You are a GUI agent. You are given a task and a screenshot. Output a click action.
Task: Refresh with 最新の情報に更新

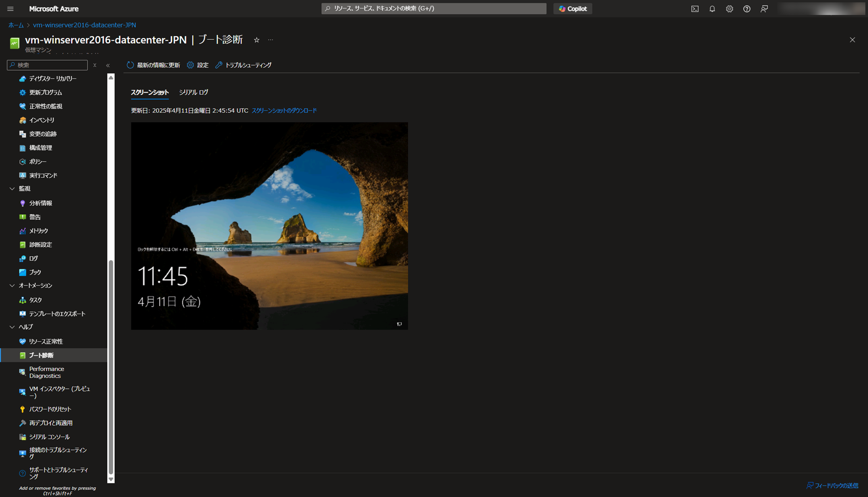tap(153, 65)
